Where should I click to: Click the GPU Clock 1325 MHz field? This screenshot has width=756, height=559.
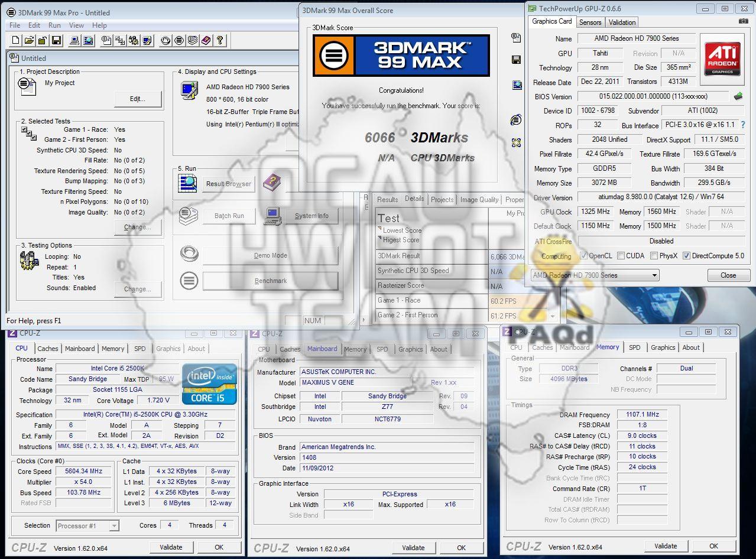click(x=596, y=212)
